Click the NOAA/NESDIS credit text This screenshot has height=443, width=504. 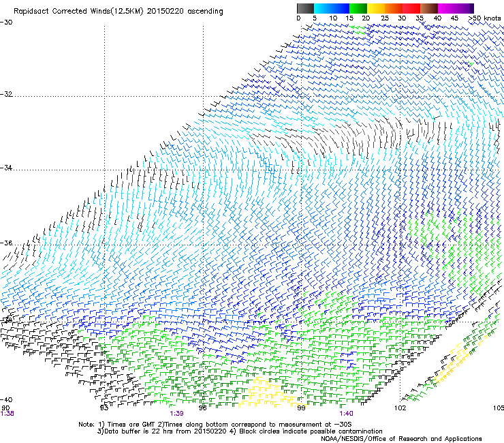pos(401,439)
